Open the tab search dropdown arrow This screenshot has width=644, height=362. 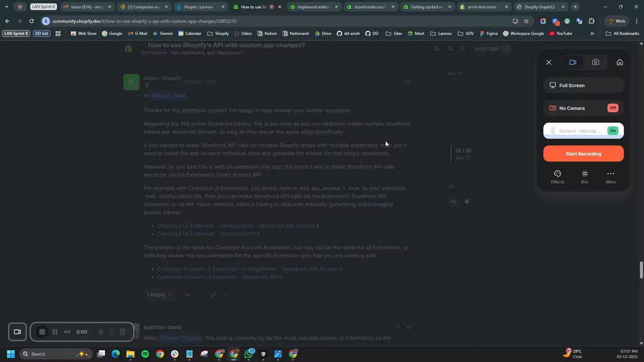[7, 7]
